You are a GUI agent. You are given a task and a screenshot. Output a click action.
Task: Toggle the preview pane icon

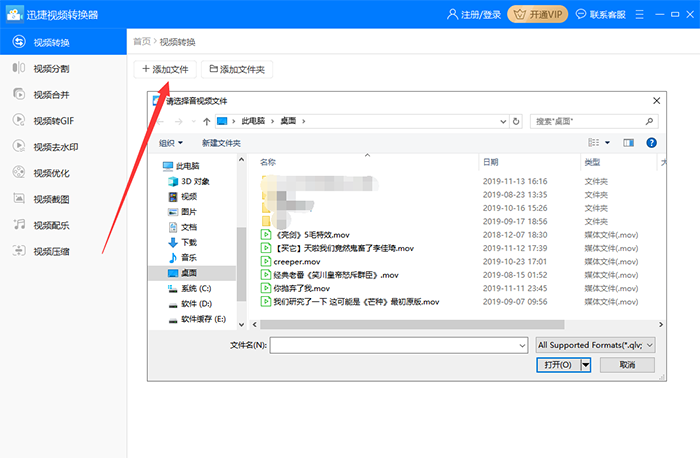click(628, 142)
